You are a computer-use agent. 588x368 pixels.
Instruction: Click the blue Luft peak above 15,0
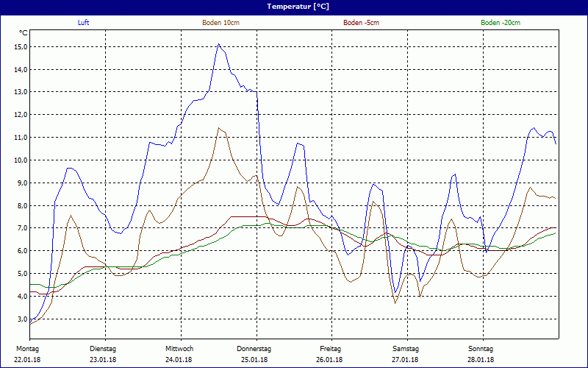(218, 44)
